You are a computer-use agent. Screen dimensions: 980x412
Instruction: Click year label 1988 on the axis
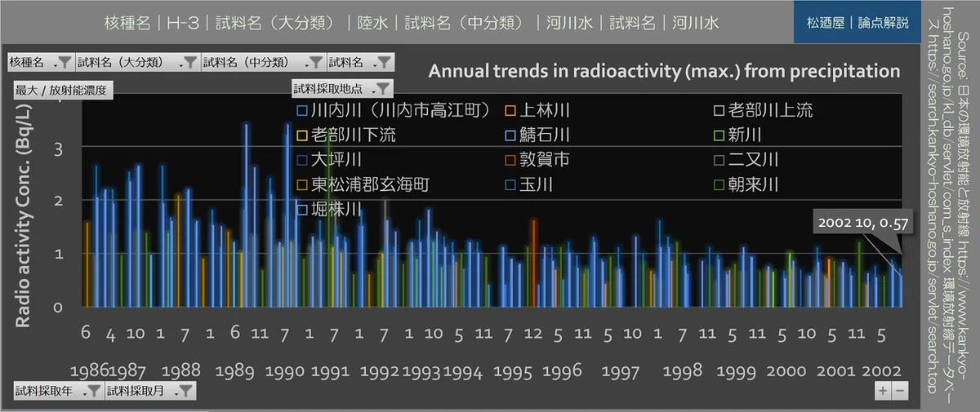pos(181,372)
